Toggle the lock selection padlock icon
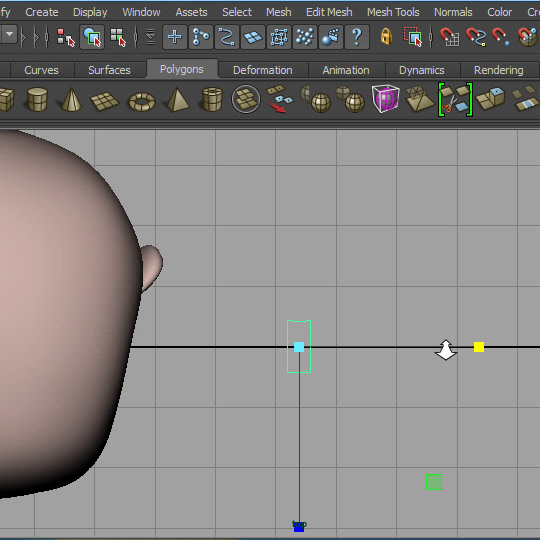The height and width of the screenshot is (540, 540). [x=386, y=36]
